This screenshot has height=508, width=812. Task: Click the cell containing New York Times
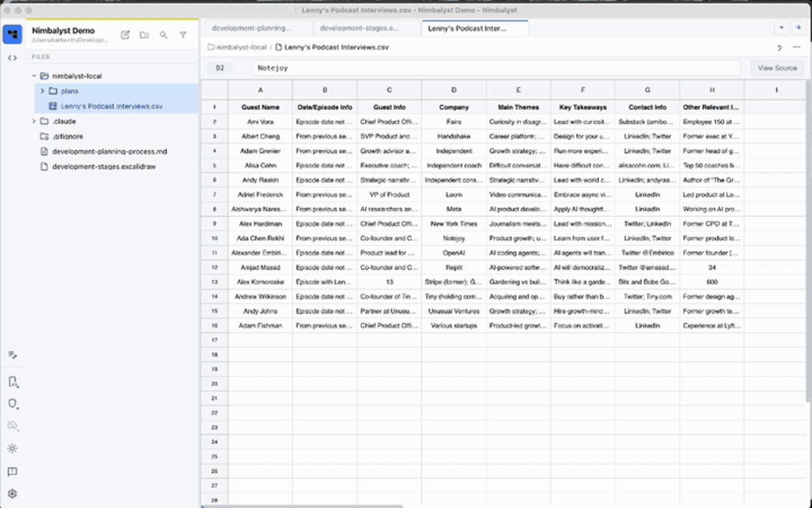(x=454, y=224)
